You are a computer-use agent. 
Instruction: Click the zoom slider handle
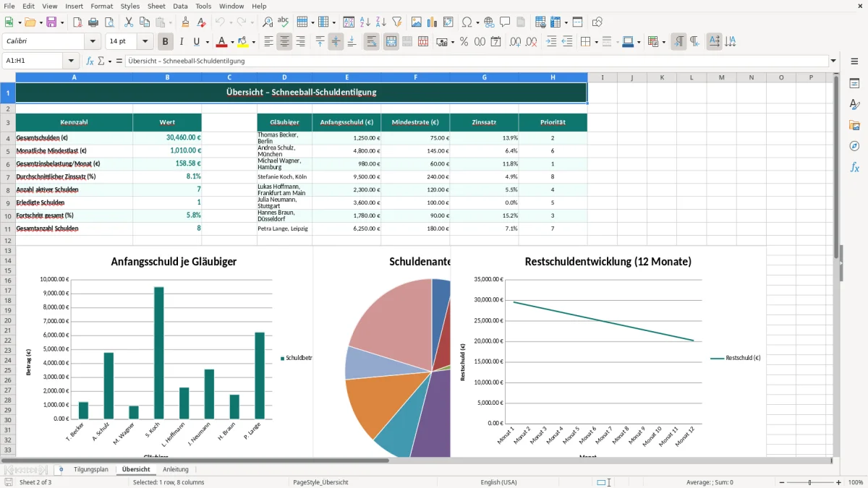(x=810, y=482)
